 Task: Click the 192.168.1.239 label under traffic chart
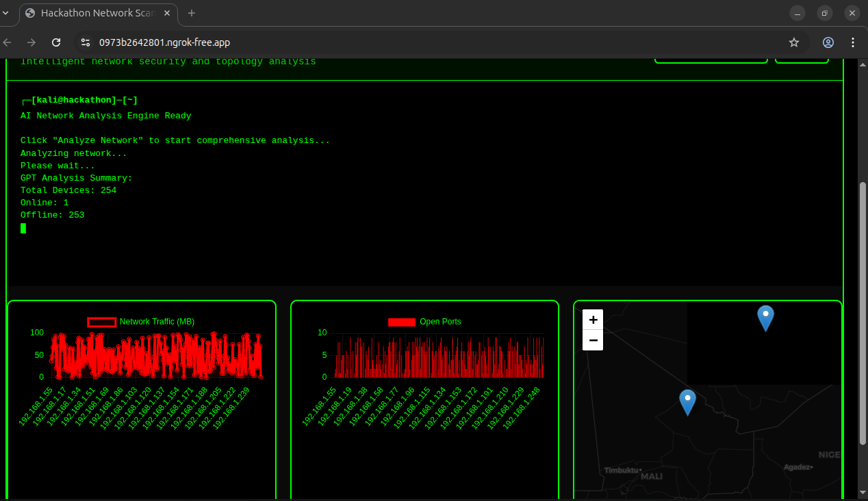point(231,409)
